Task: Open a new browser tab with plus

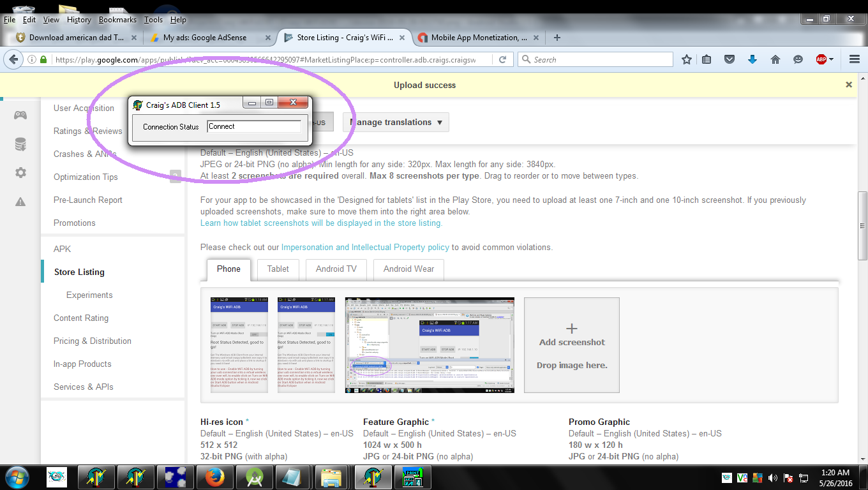Action: (557, 38)
